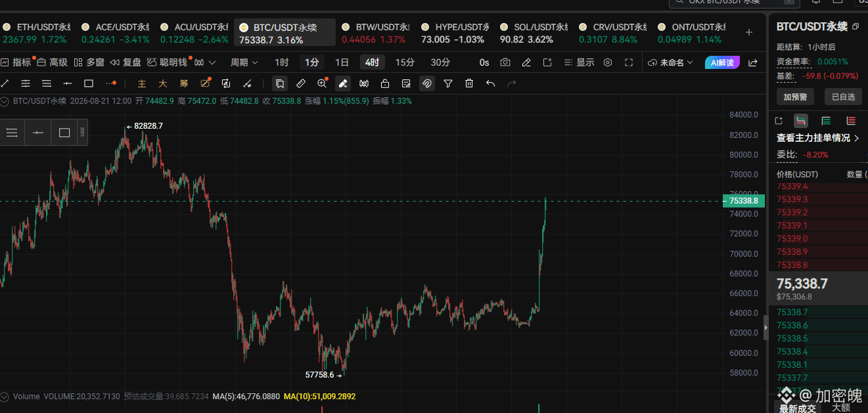Open the 多窗 multi-window layout
This screenshot has width=868, height=413.
click(x=89, y=62)
